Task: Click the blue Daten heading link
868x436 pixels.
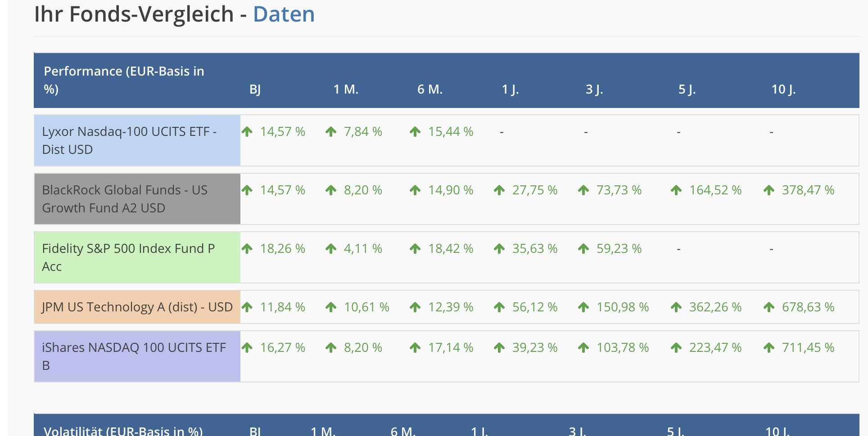Action: 284,14
